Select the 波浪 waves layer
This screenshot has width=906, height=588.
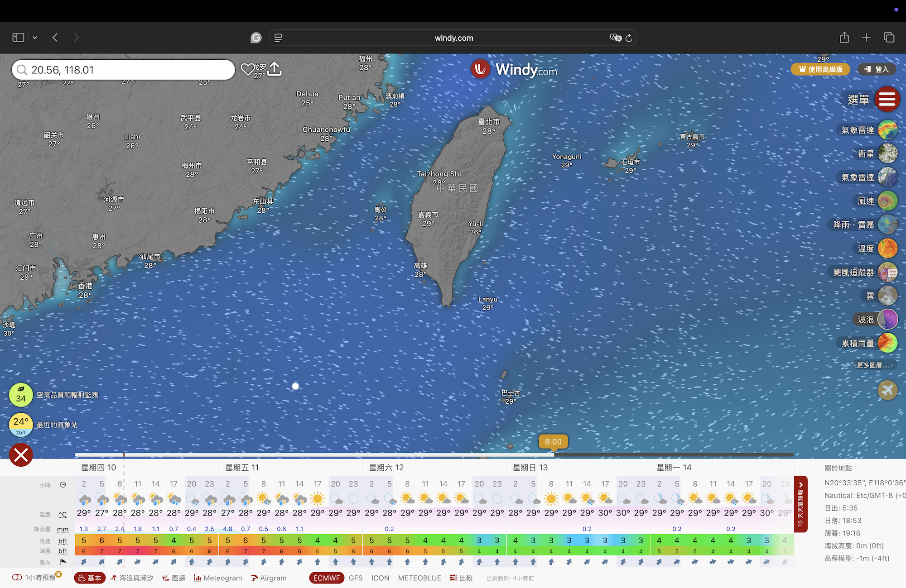887,320
